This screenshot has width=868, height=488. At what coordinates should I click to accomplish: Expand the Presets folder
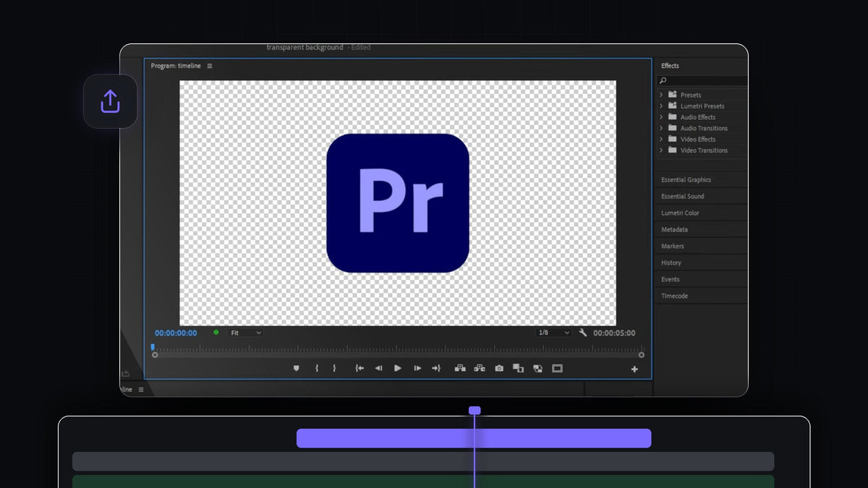[661, 95]
